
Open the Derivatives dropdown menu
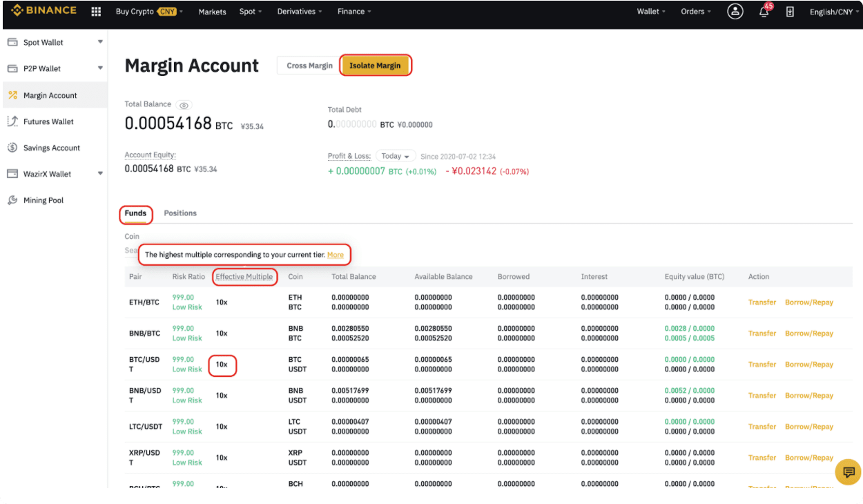(x=300, y=12)
